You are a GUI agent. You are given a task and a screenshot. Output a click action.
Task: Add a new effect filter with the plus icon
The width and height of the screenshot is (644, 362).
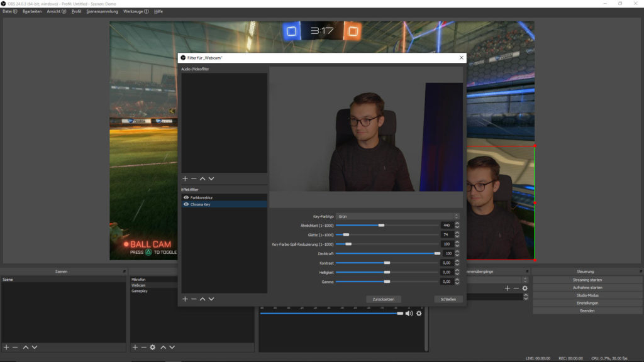[x=184, y=298]
